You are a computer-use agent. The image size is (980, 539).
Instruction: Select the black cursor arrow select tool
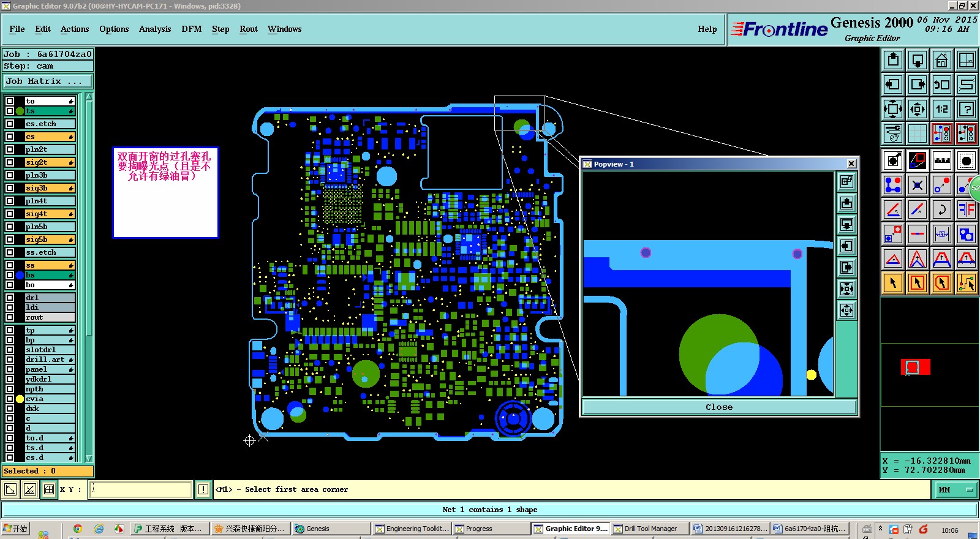[893, 283]
